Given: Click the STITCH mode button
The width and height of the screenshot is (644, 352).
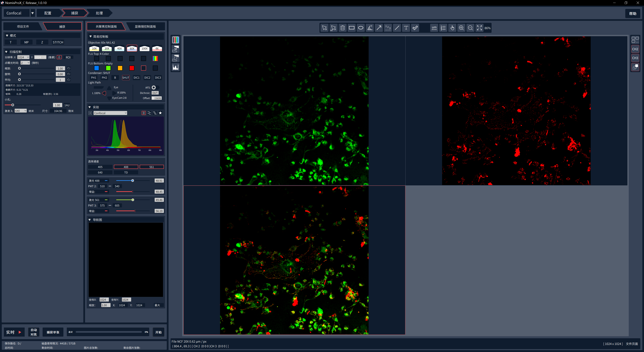Looking at the screenshot, I should tap(58, 42).
